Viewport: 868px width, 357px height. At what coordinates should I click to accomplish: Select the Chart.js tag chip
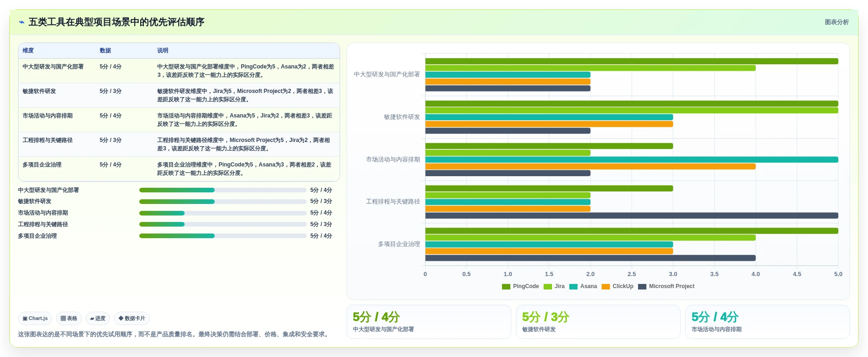(x=35, y=319)
